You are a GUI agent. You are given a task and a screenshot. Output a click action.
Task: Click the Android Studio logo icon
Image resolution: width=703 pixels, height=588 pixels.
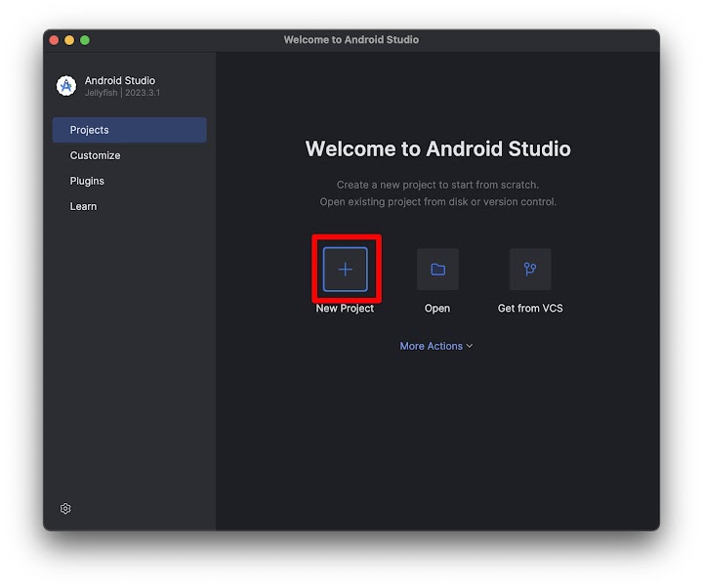pyautogui.click(x=66, y=85)
